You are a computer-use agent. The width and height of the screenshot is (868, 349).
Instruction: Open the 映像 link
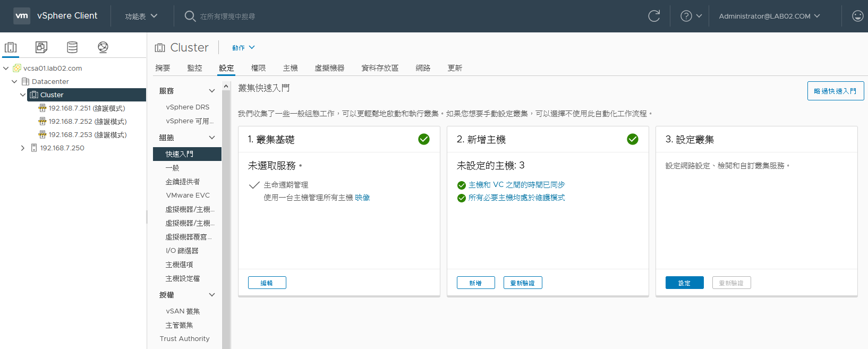click(x=363, y=198)
